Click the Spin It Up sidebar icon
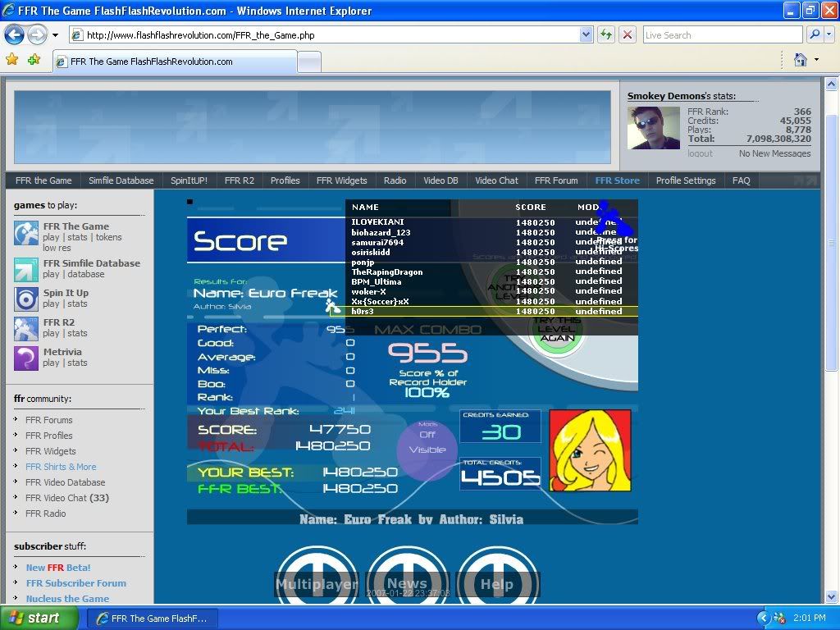Viewport: 840px width, 630px height. (26, 299)
